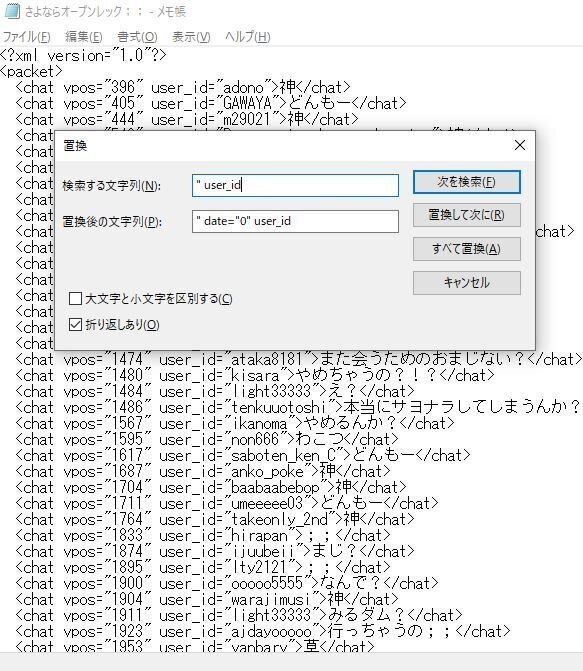Click the line with user_id="m29021"
583x671 pixels.
click(187, 119)
